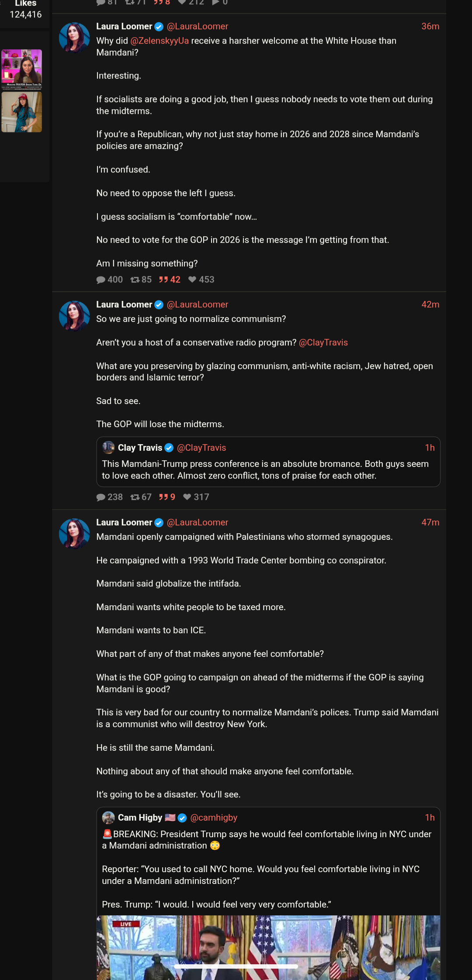Open the 42m timestamp permalink
Screen dimensions: 472x980
tap(430, 304)
